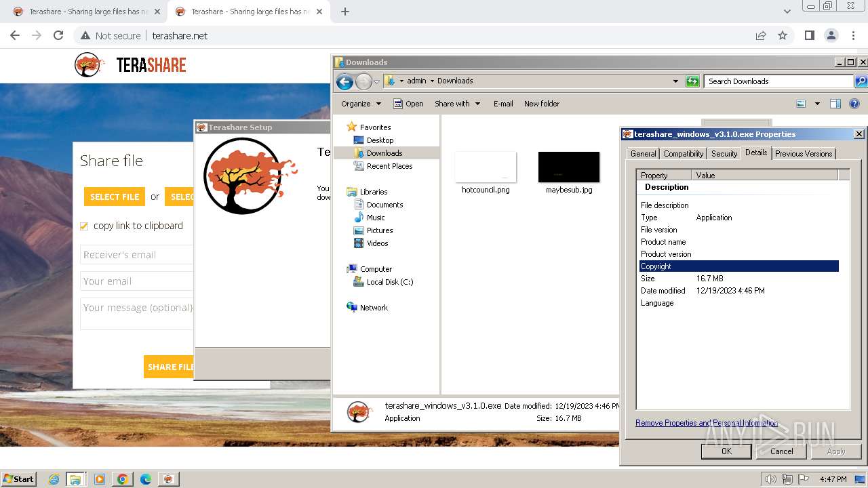The image size is (868, 488).
Task: Click the Explorer forward navigation arrow
Action: tap(363, 82)
